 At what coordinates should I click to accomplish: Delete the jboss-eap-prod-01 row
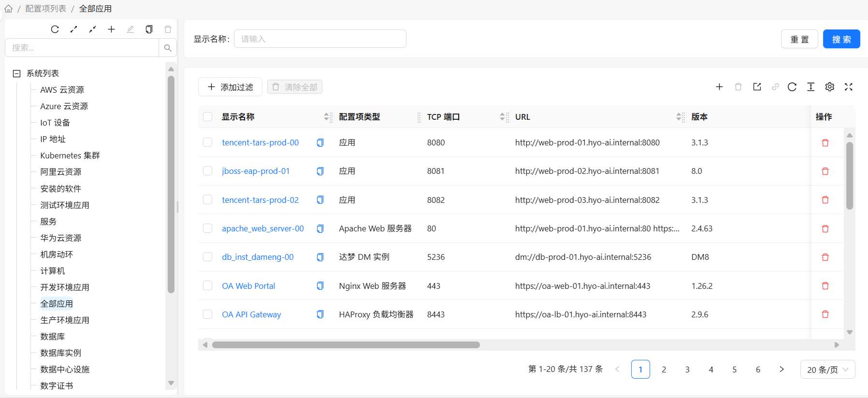click(825, 171)
